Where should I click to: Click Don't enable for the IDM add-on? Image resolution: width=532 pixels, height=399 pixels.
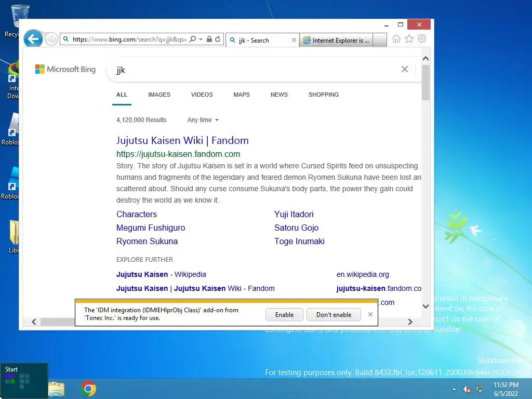coord(334,315)
